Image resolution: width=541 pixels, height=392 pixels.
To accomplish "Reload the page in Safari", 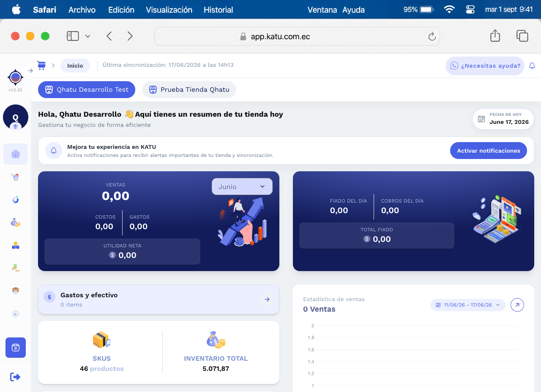I will click(432, 37).
